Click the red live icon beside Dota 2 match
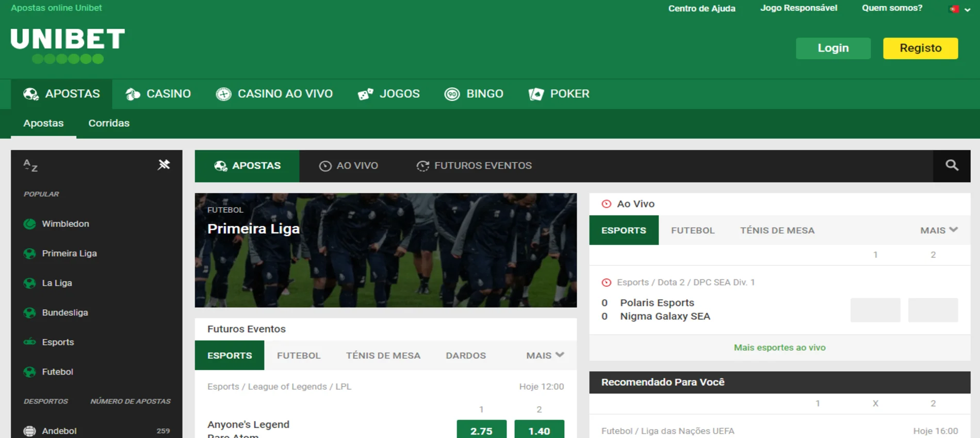This screenshot has width=980, height=438. tap(607, 282)
